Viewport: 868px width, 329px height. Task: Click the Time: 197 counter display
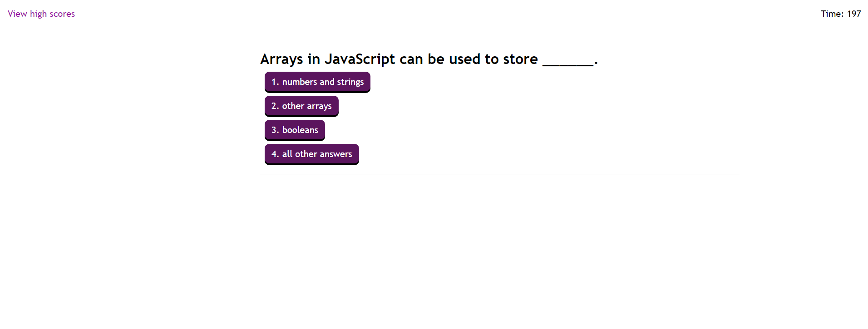click(x=840, y=14)
